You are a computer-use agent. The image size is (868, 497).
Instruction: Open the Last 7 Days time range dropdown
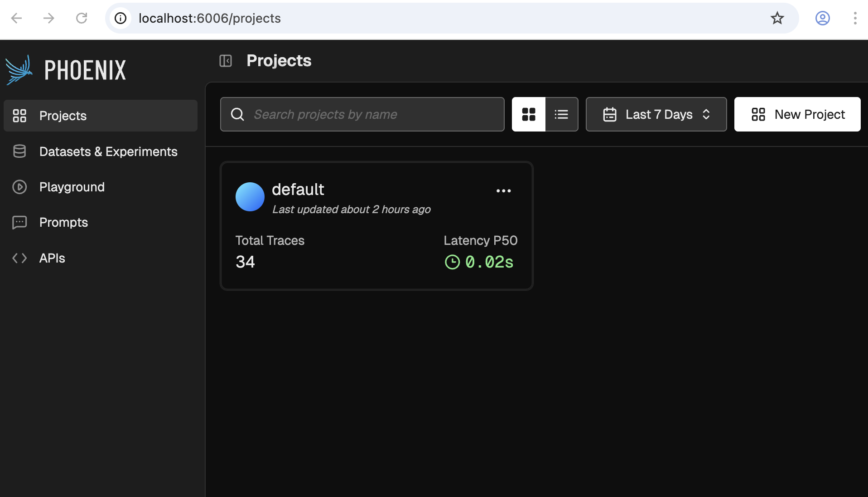656,114
